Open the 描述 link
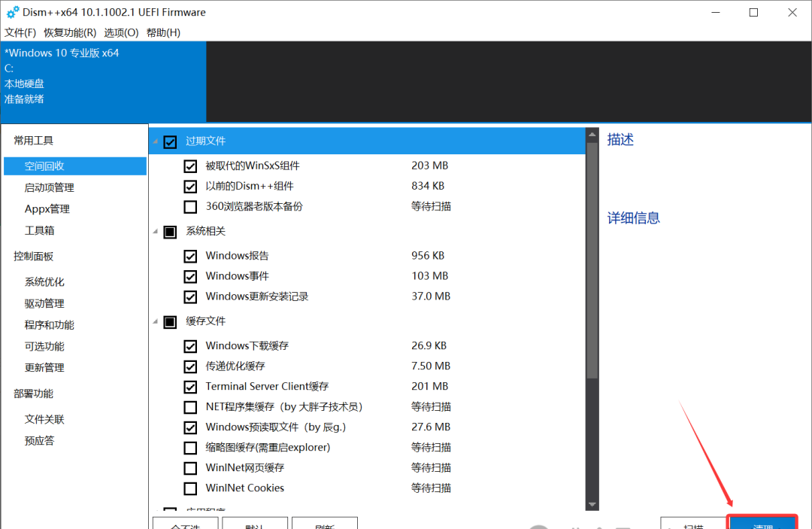 620,139
